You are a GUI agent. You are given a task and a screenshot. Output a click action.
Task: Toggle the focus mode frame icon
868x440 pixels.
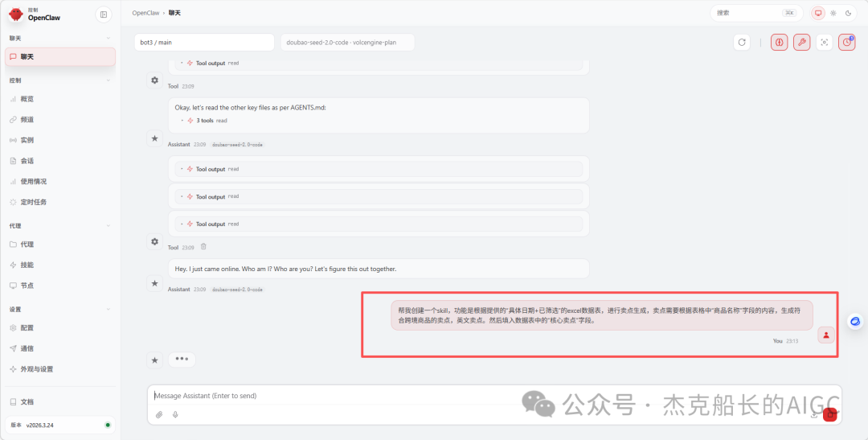tap(825, 42)
